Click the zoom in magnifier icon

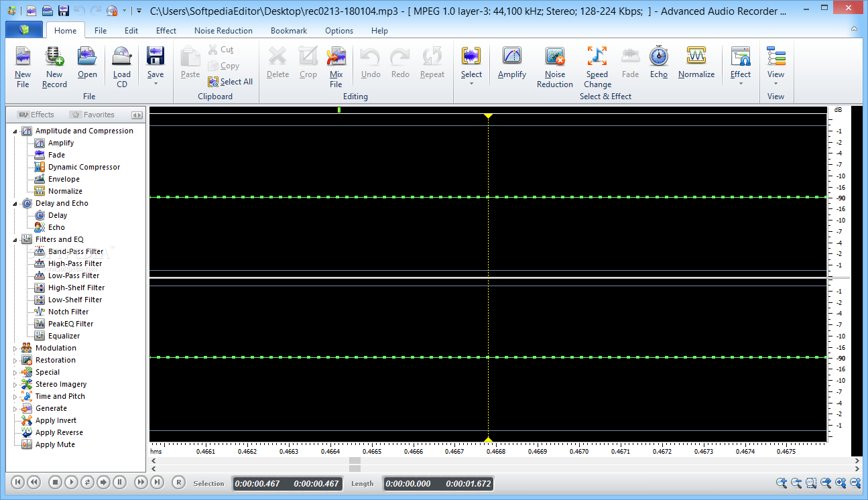(x=782, y=483)
